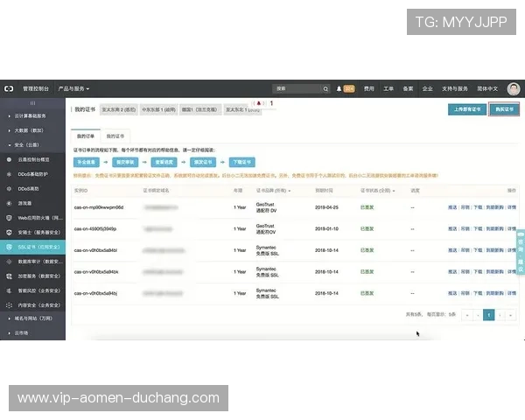
Task: Open the notification bell
Action: click(339, 88)
